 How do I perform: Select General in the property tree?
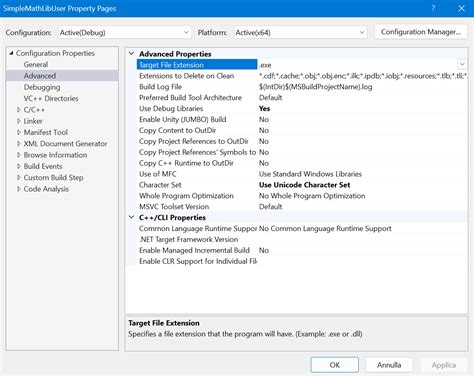tap(36, 64)
